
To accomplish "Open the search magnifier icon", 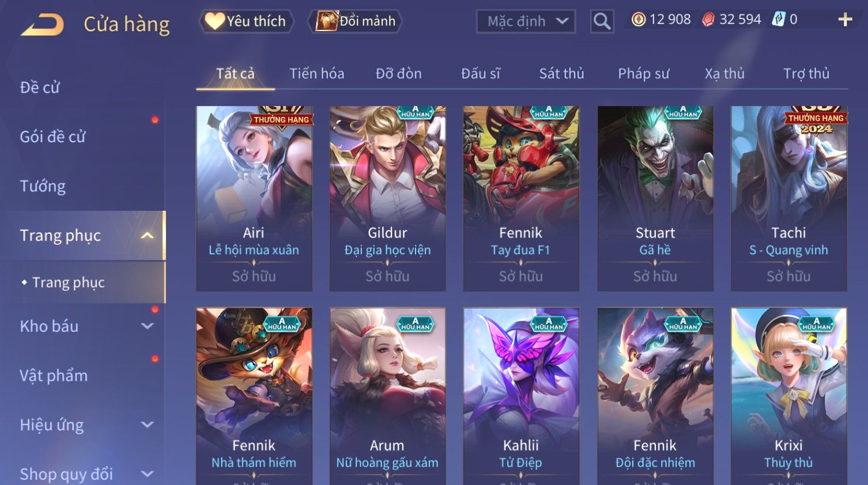I will tap(602, 21).
